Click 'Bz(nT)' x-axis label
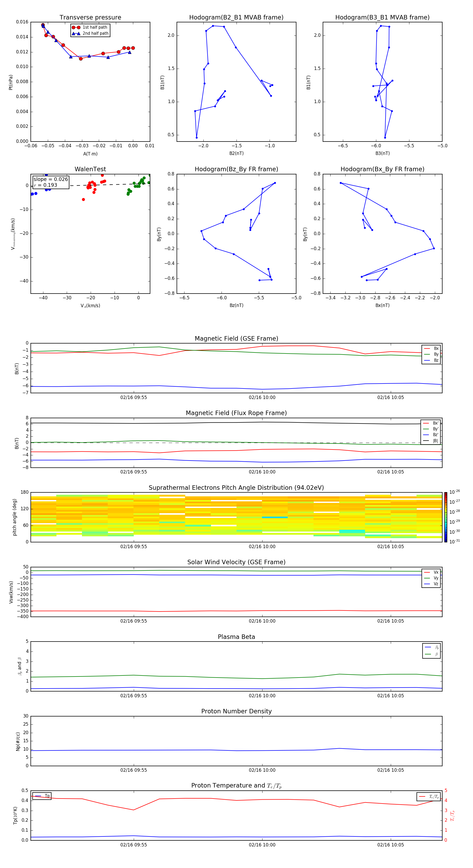 (236, 305)
